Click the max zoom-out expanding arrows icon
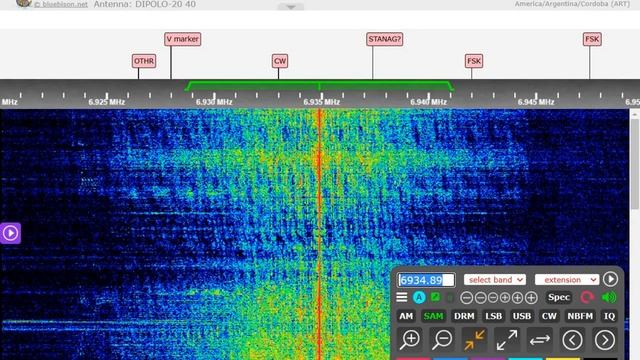This screenshot has width=640, height=360. click(x=507, y=340)
